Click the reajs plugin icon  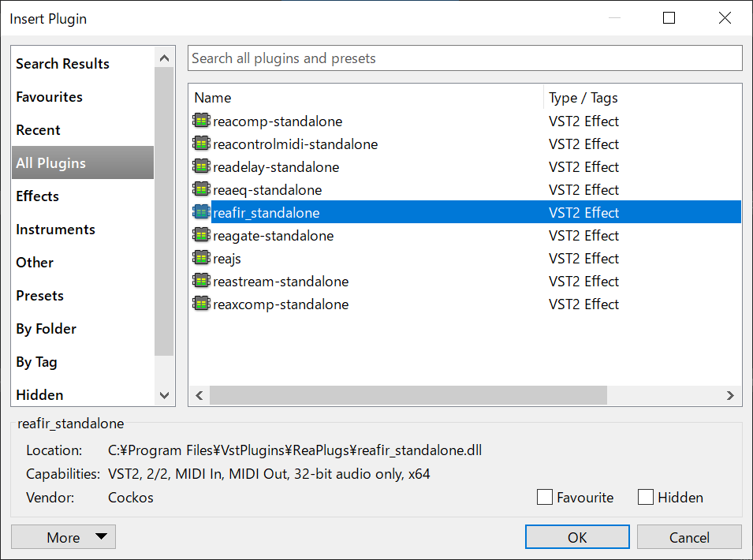(202, 259)
